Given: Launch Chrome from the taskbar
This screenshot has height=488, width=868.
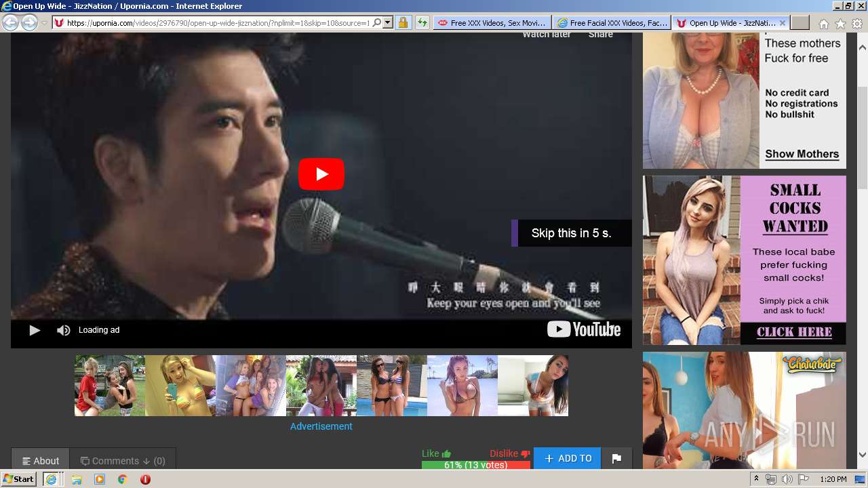Looking at the screenshot, I should click(122, 479).
